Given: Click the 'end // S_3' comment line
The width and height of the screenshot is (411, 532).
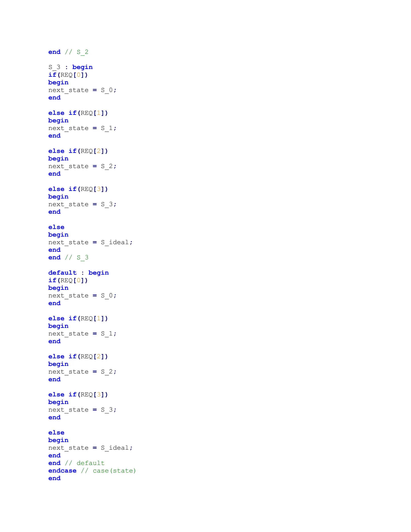Looking at the screenshot, I should coord(68,258).
